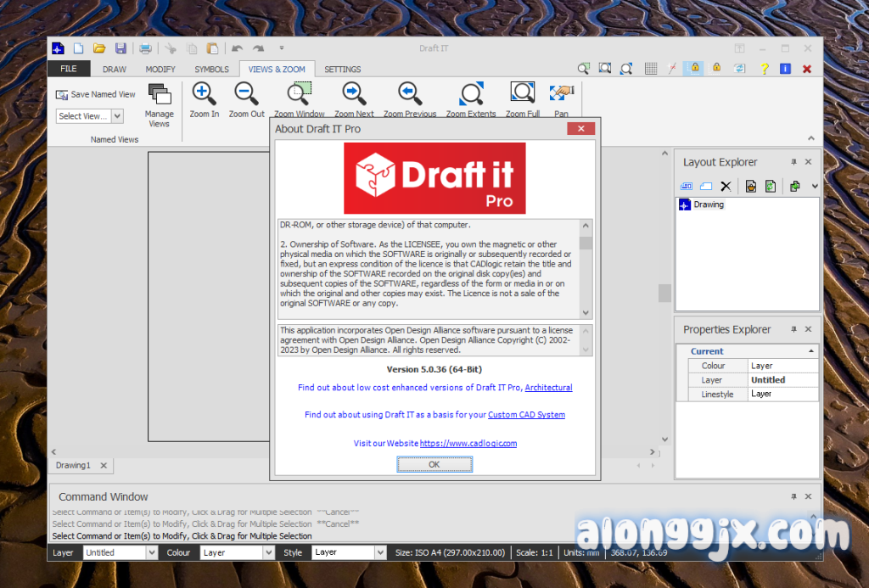Select the Zoom Extents tool

point(471,93)
